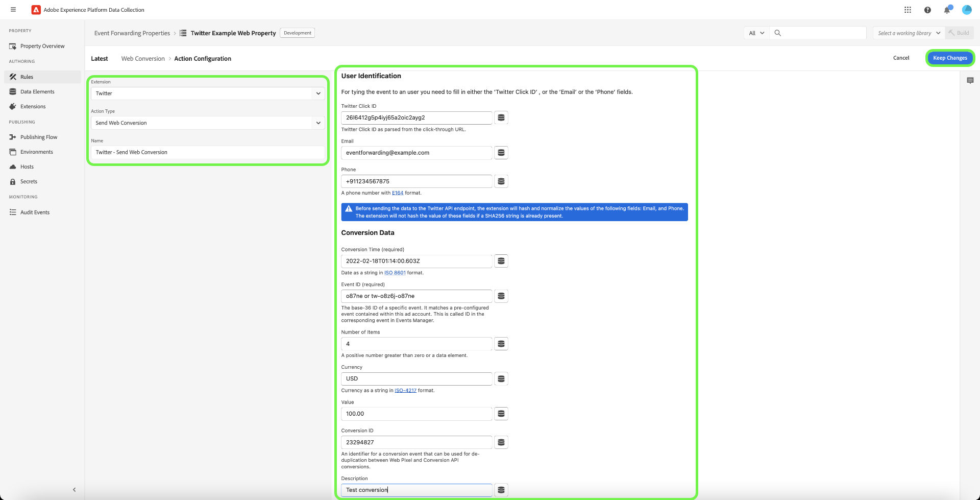Open the All search filter dropdown
Viewport: 980px width, 500px height.
point(756,33)
